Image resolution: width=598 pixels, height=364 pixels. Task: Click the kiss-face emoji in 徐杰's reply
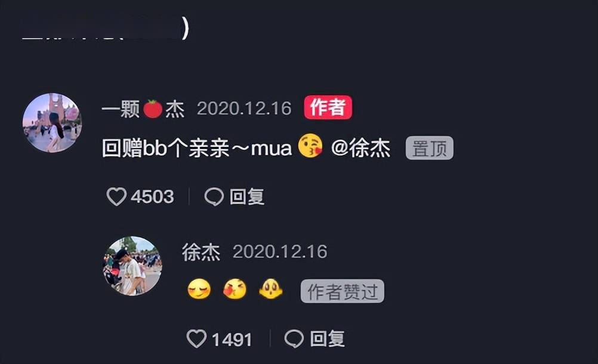click(x=235, y=289)
